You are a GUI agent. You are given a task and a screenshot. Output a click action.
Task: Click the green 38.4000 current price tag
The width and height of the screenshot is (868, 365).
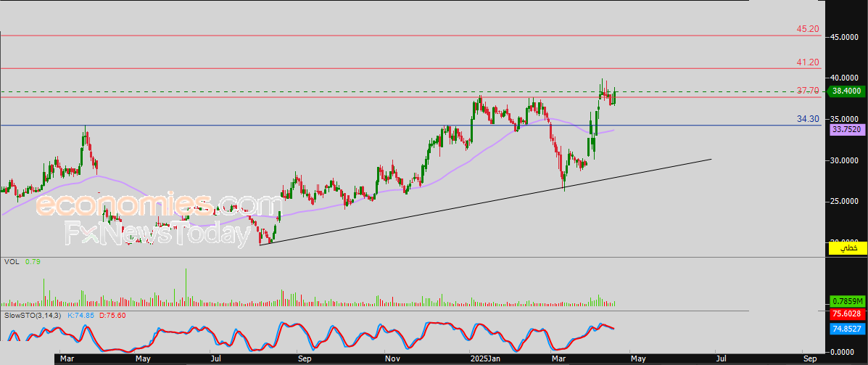tap(844, 91)
